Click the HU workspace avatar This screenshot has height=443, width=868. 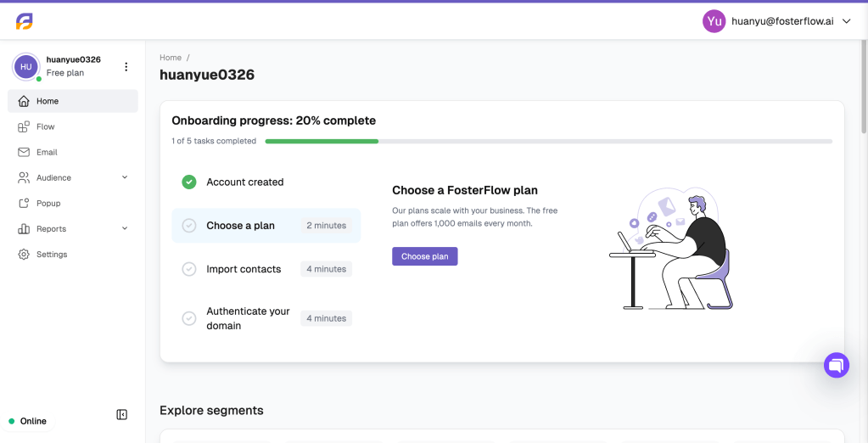tap(26, 67)
